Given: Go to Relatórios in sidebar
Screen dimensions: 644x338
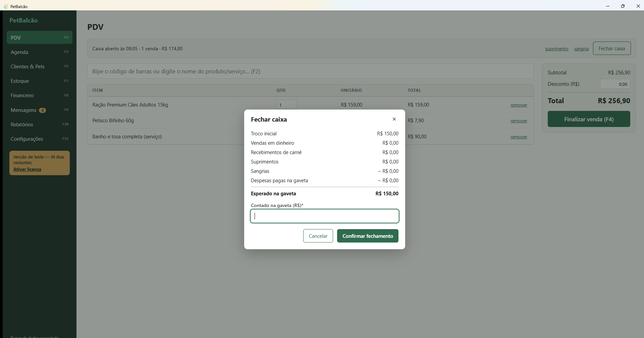Looking at the screenshot, I should point(40,124).
